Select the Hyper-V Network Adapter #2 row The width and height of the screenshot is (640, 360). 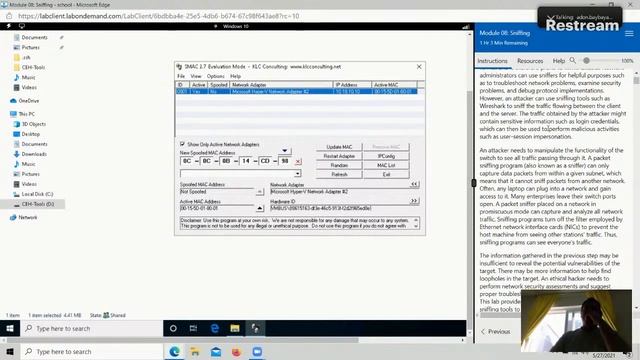pyautogui.click(x=297, y=91)
